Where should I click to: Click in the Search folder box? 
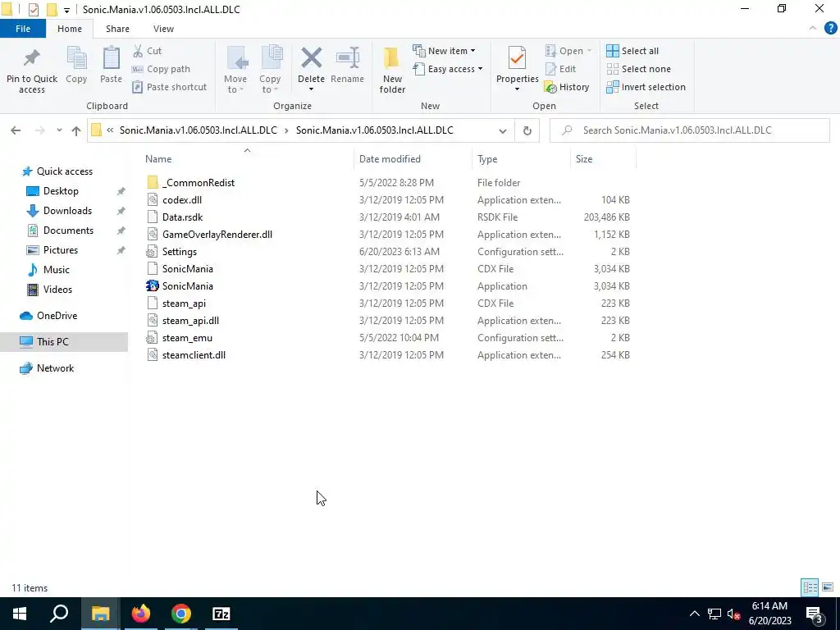(x=690, y=130)
